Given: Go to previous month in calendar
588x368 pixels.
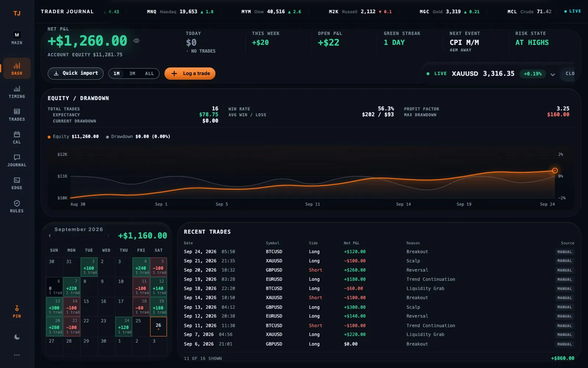Looking at the screenshot, I should 50,236.
